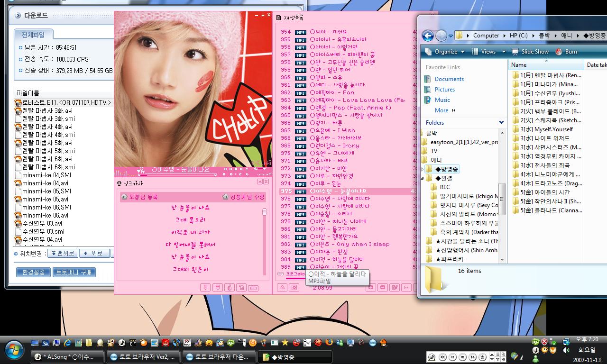607x364 pixels.
Task: Select playlist track 975 이수영 - 눈물이나요
Action: click(348, 191)
